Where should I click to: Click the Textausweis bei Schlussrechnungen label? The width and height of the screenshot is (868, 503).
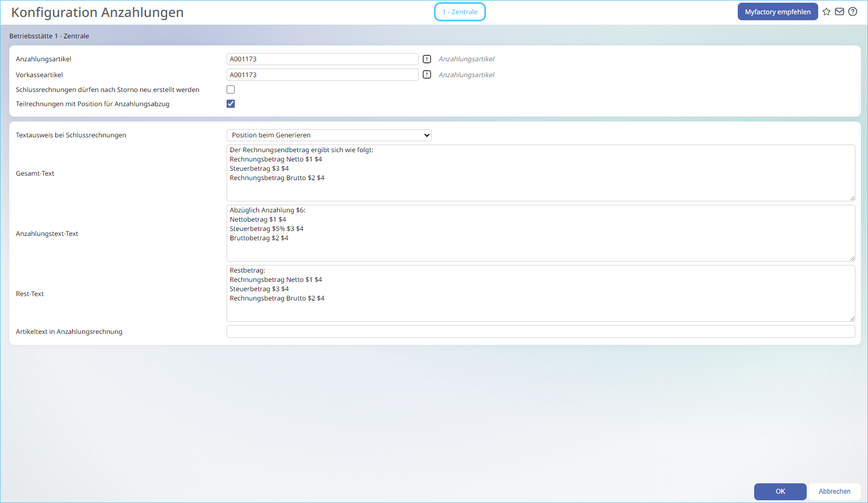pyautogui.click(x=71, y=135)
